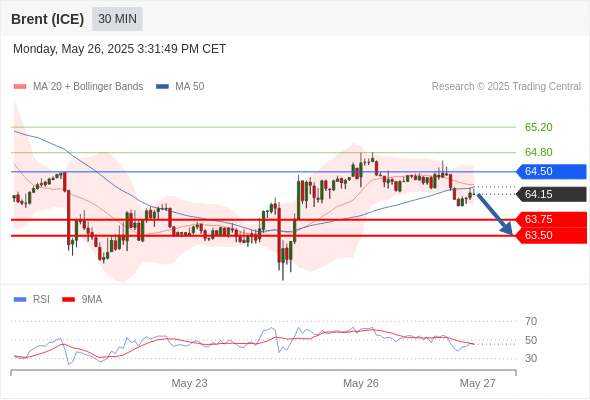The image size is (590, 400).
Task: Click the MA 50 blue legend swatch
Action: tap(162, 87)
